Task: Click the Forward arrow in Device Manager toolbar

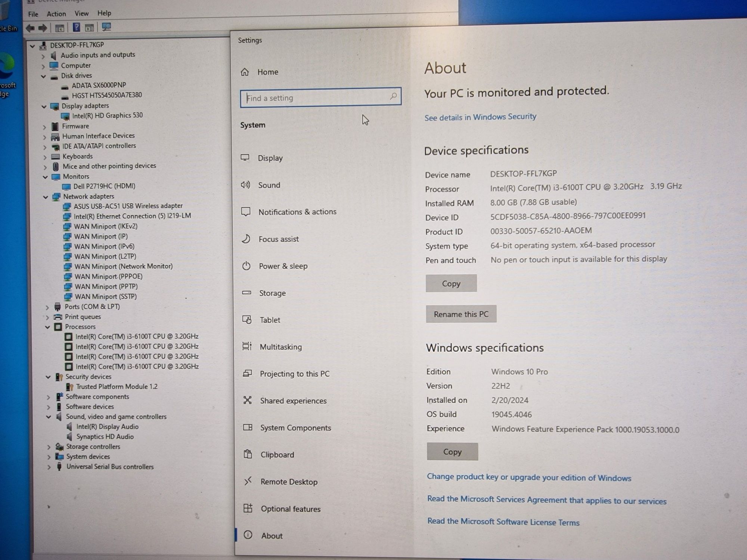Action: 43,28
